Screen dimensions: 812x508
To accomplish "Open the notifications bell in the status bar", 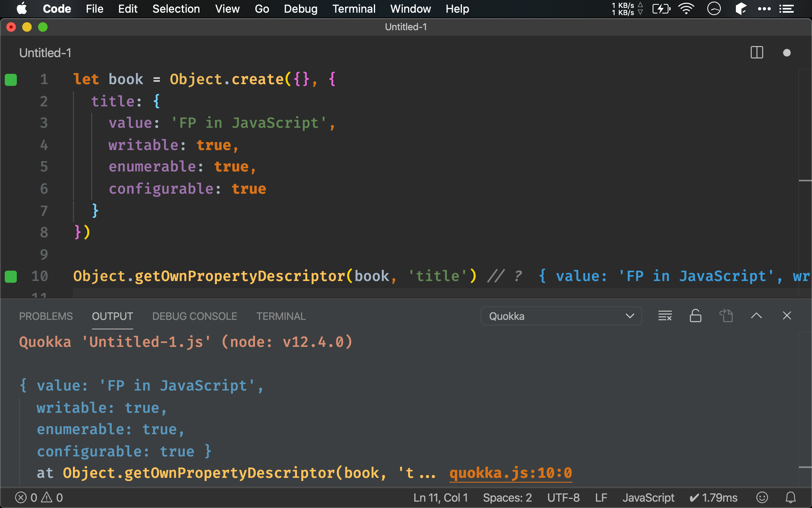I will (791, 498).
